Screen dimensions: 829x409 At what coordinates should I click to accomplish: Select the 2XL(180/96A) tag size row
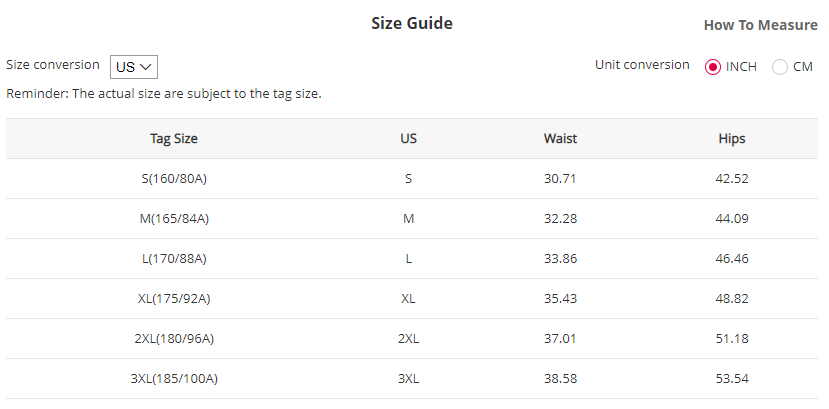click(181, 339)
